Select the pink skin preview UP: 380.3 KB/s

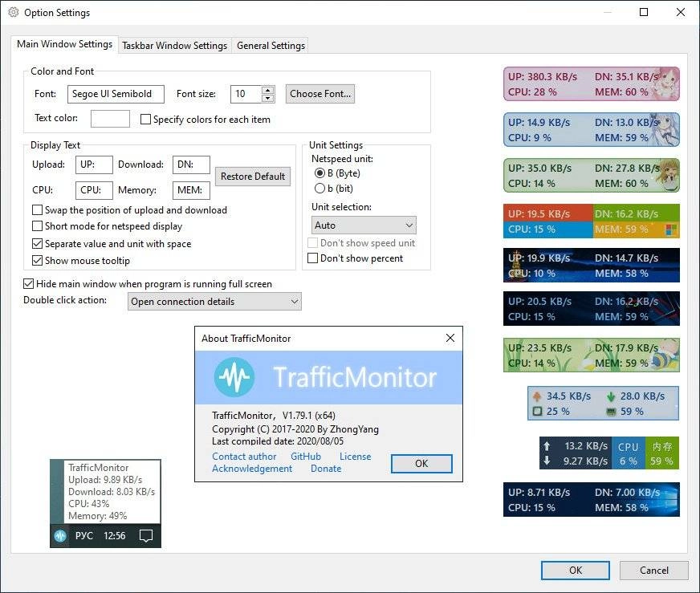click(591, 84)
